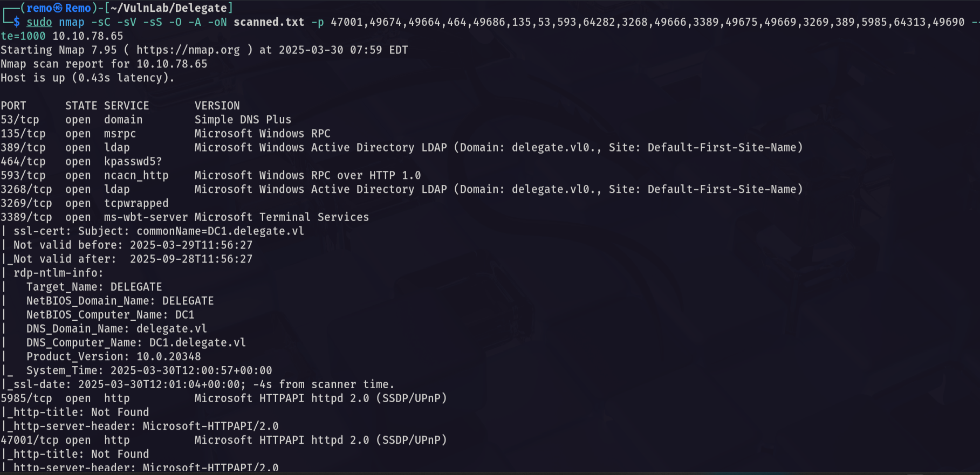Click the kpasswd5? service name
980x475 pixels.
tap(133, 162)
